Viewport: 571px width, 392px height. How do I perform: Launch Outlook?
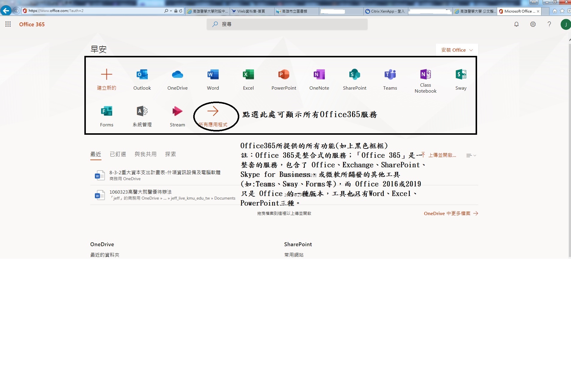pos(142,79)
